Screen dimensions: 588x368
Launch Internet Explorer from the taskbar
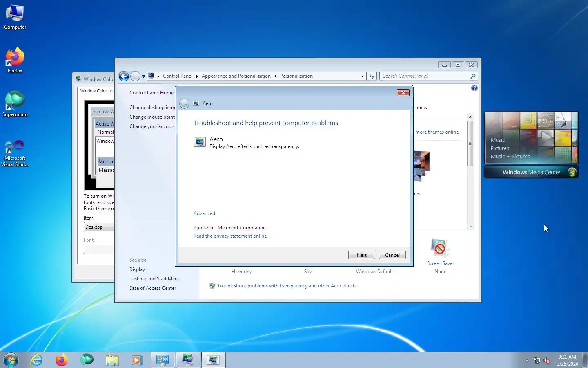pos(37,360)
